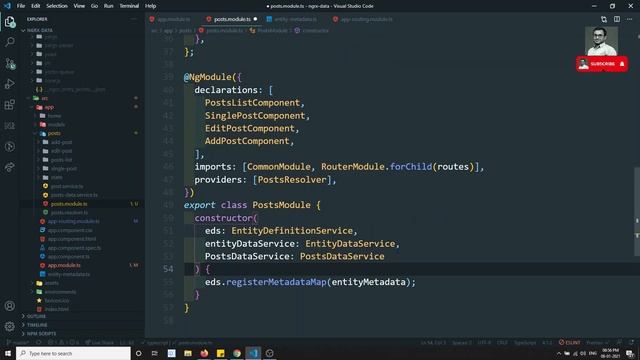Viewport: 640px width, 360px height.
Task: Click the notifications bell in status bar
Action: click(631, 342)
